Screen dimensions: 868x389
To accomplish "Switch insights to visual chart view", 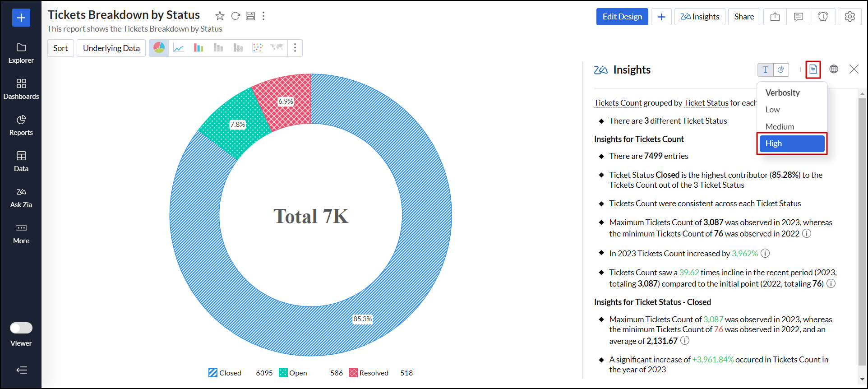I will 781,69.
